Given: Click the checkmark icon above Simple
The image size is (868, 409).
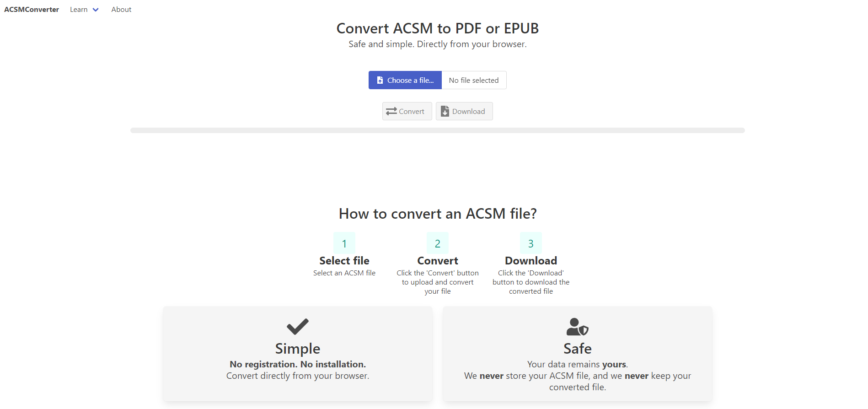Looking at the screenshot, I should click(x=298, y=327).
